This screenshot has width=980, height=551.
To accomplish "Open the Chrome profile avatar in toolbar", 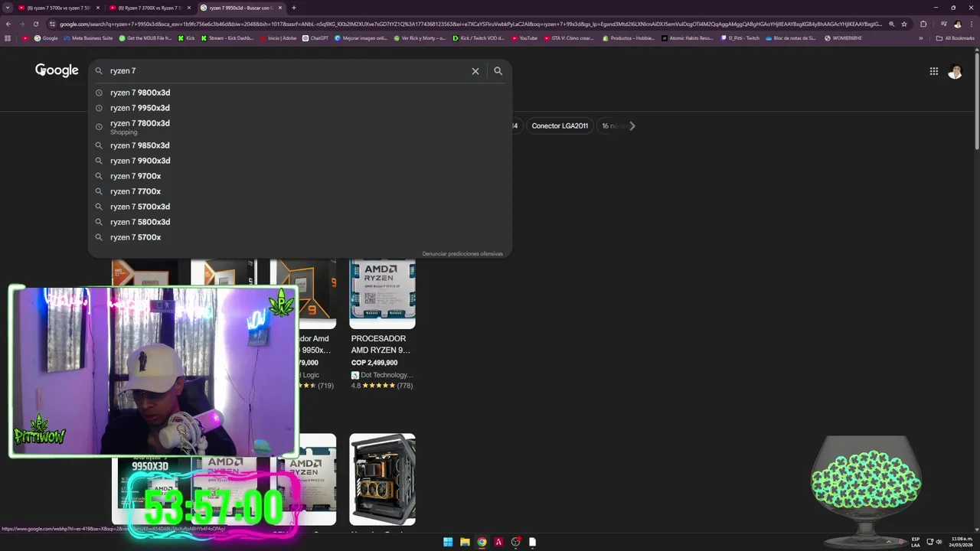I will [x=957, y=24].
